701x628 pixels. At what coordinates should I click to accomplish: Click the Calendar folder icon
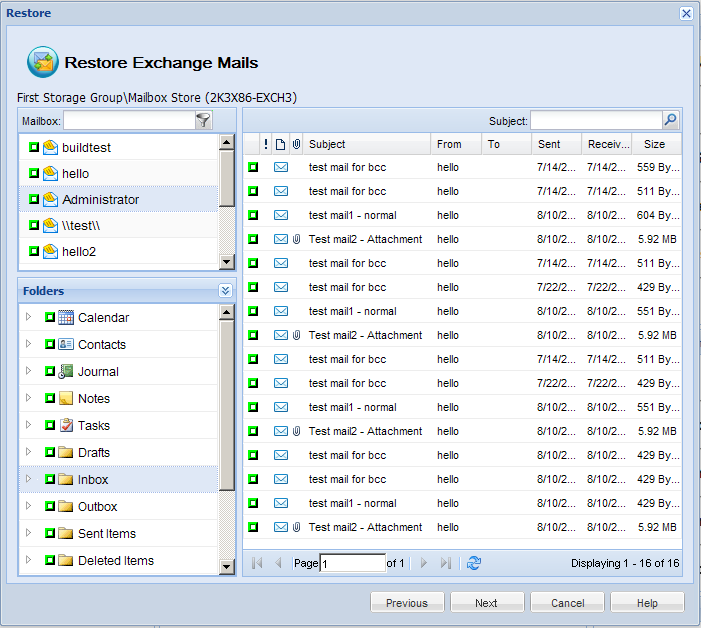point(66,317)
